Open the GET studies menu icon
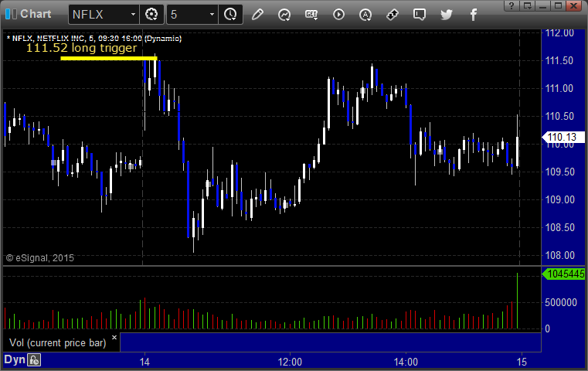Viewport: 588px width, 371px height. click(311, 15)
